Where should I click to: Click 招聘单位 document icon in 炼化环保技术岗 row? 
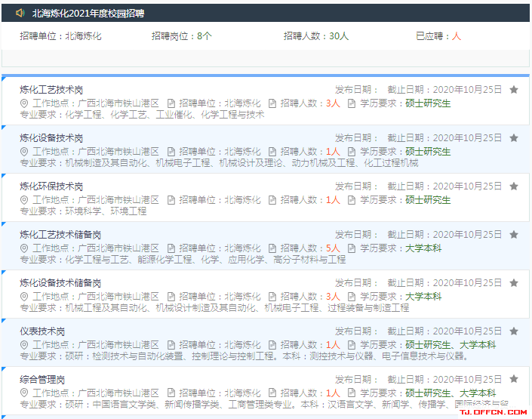171,200
